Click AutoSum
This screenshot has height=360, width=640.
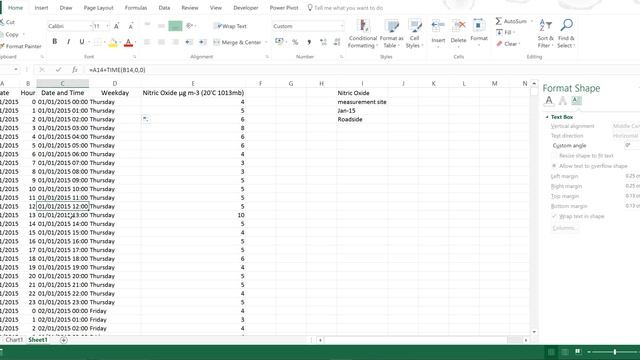click(x=511, y=21)
